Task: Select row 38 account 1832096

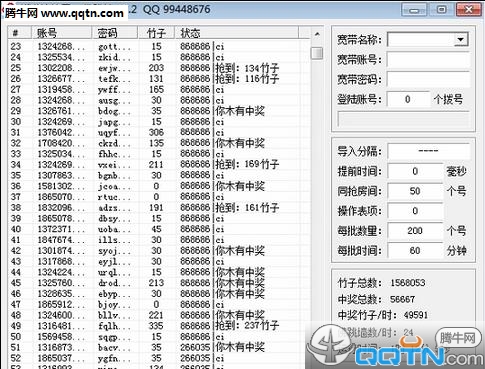Action: (x=158, y=207)
